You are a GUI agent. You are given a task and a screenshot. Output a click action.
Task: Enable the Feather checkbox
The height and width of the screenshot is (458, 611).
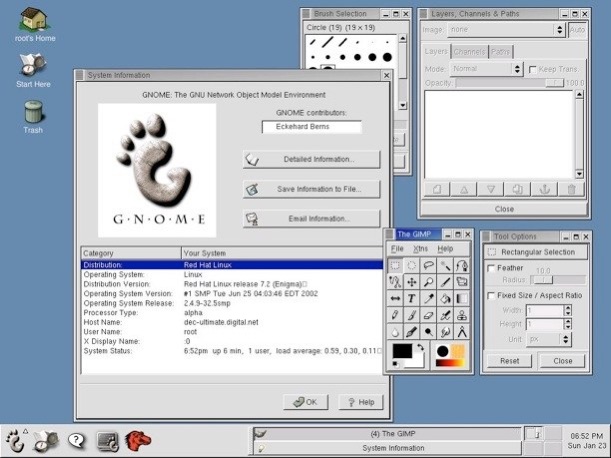point(490,268)
